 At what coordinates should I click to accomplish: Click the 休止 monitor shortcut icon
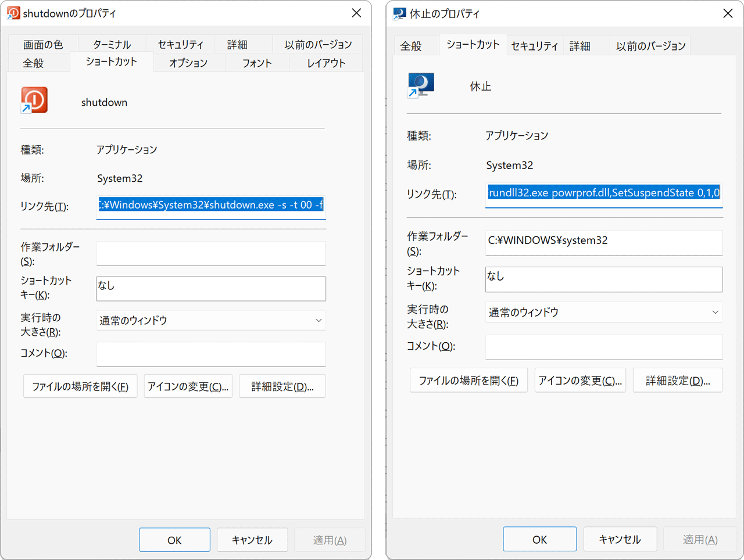421,85
